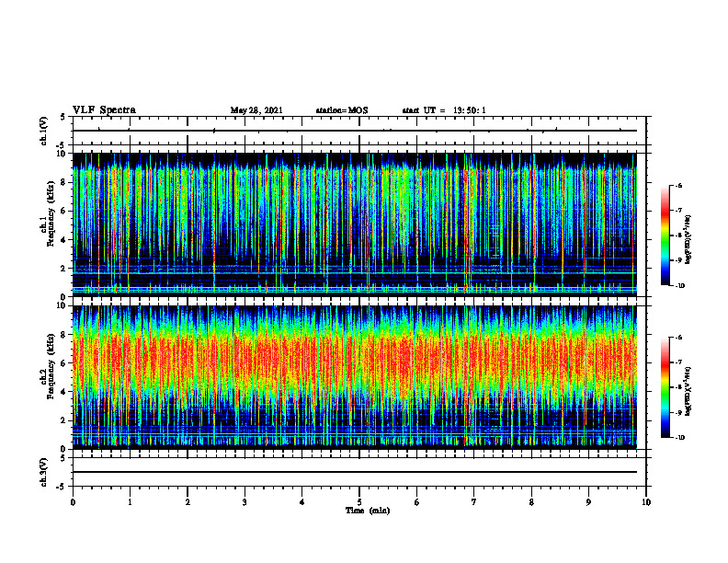Click the 8 kHz tick on ch.2 axis
The width and height of the screenshot is (728, 563).
tap(64, 335)
